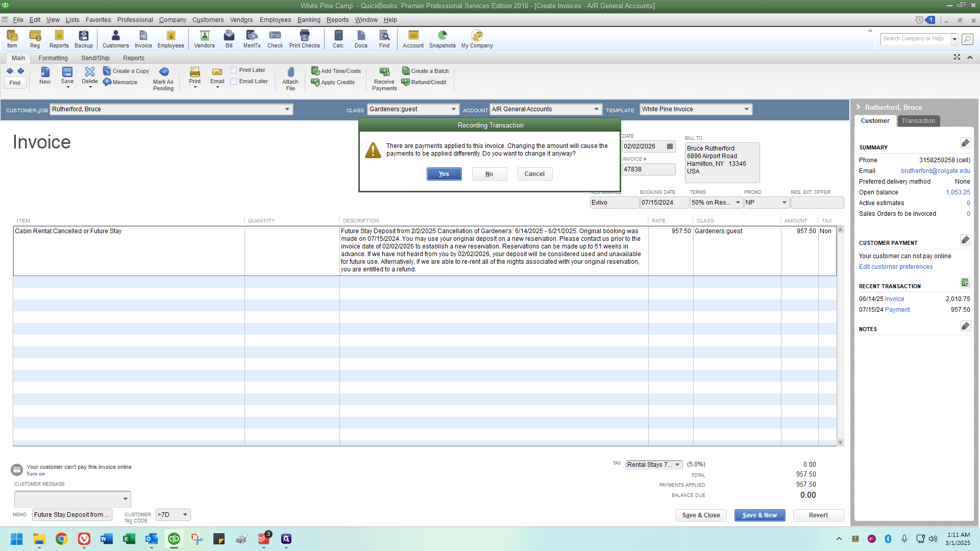Click Mark As Pending icon

pos(163,79)
